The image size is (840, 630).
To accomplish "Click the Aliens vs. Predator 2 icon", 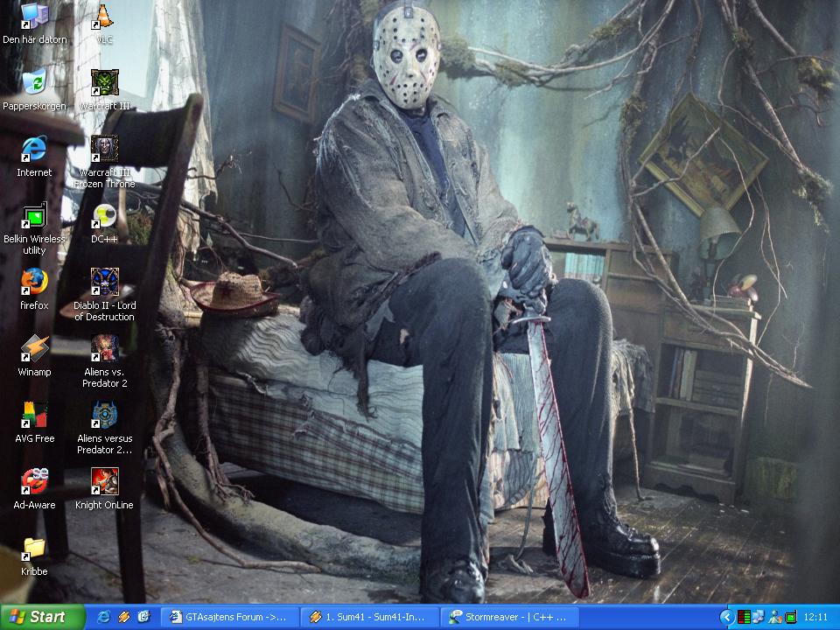I will coord(104,361).
